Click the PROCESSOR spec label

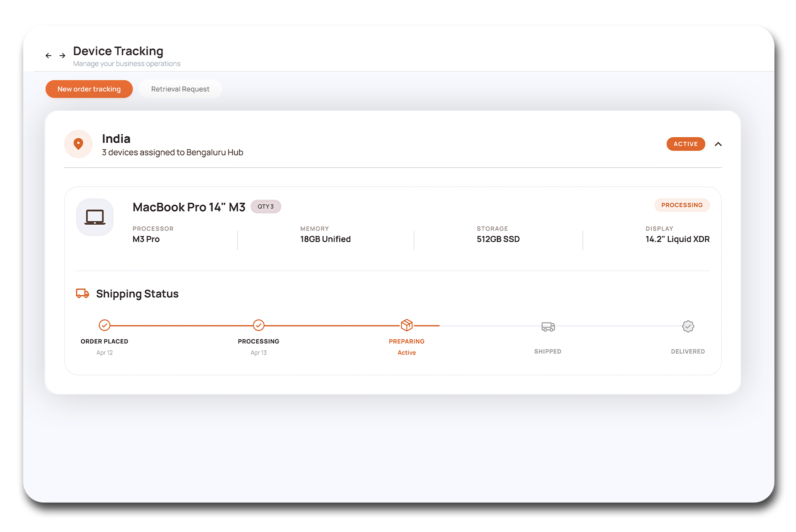(153, 229)
